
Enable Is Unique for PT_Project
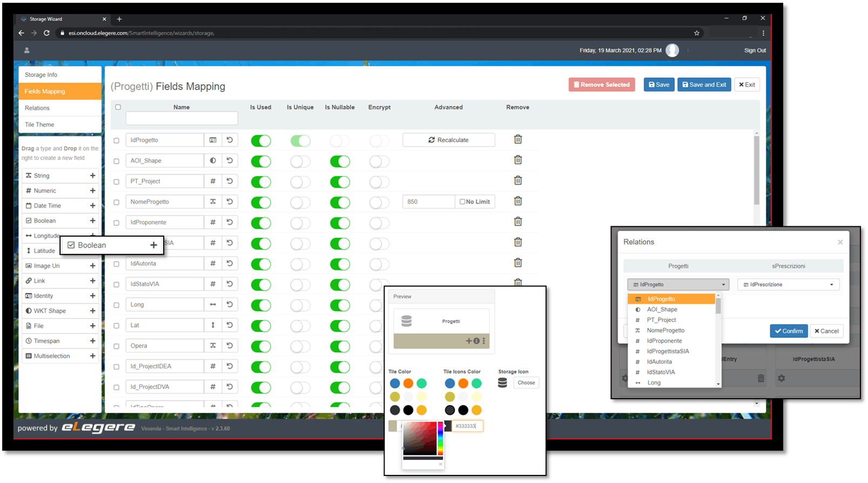tap(300, 182)
